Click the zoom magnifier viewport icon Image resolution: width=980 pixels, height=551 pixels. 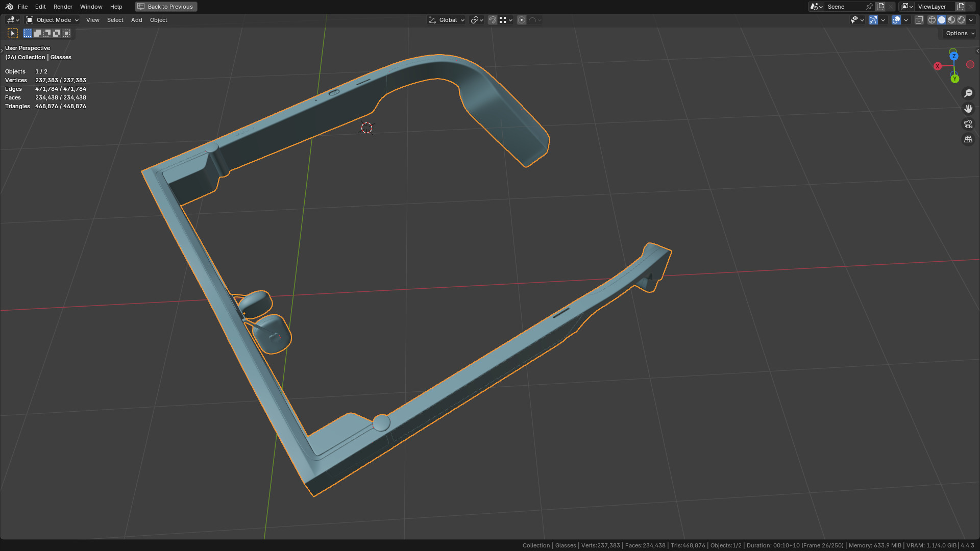pos(968,93)
